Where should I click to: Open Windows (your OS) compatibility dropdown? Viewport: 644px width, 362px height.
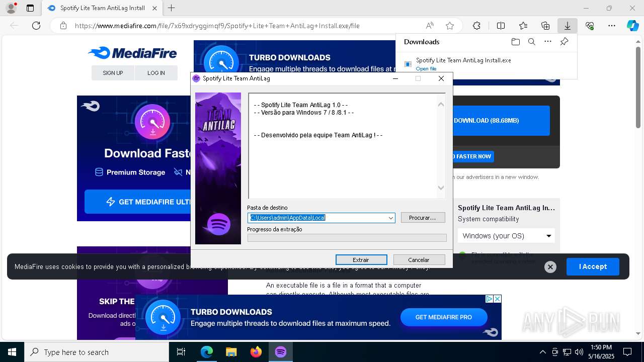click(x=506, y=236)
